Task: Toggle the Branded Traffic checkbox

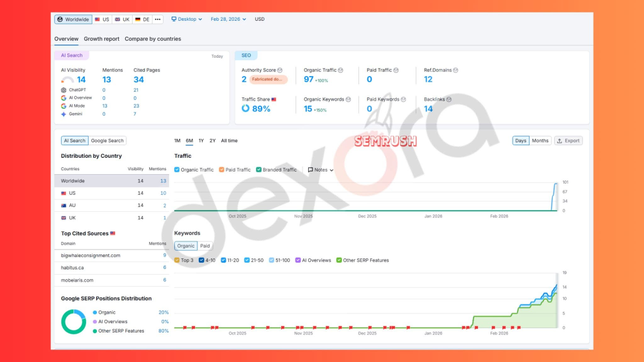Action: (x=258, y=170)
